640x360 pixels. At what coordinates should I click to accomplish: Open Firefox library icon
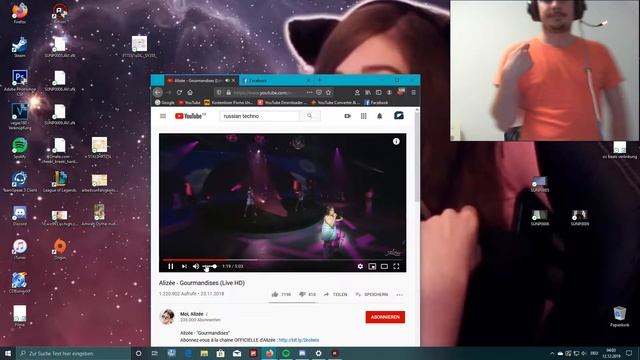[x=368, y=93]
